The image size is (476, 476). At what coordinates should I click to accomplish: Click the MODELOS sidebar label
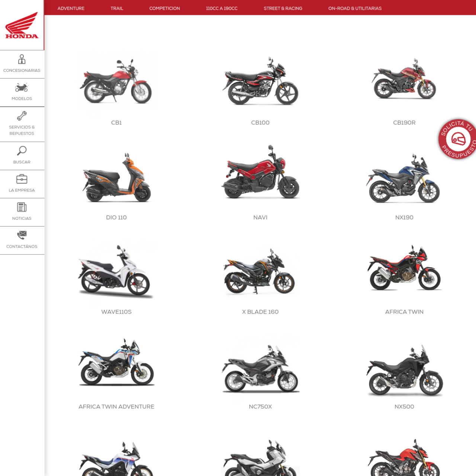(22, 99)
